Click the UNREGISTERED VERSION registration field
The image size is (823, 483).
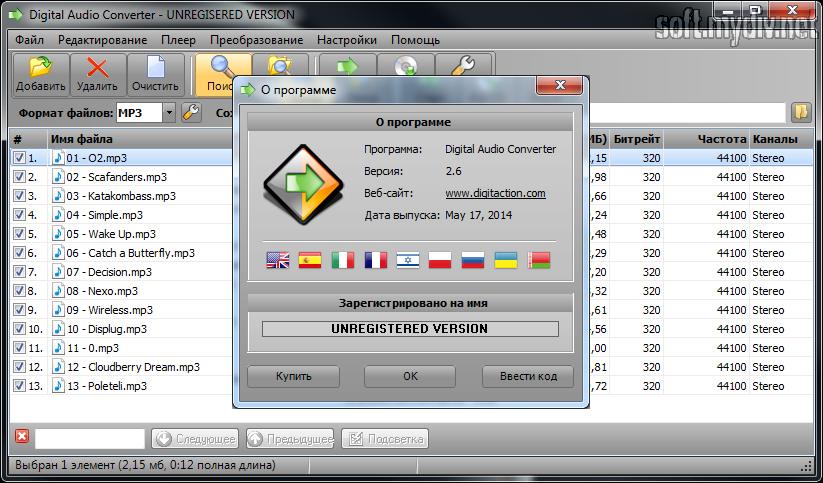(410, 329)
